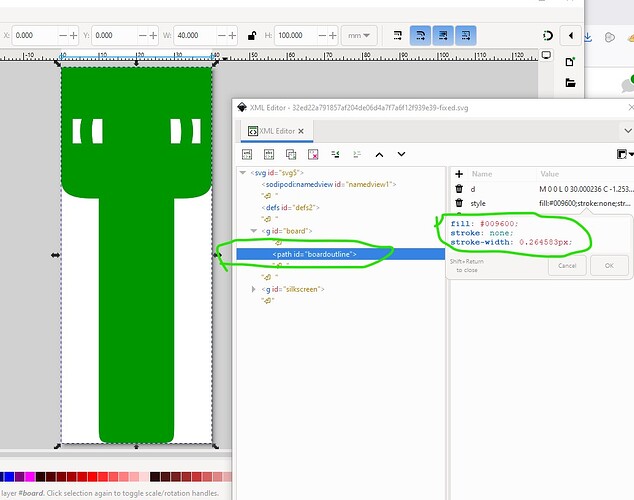Click the OK button in style editor popup

(609, 266)
